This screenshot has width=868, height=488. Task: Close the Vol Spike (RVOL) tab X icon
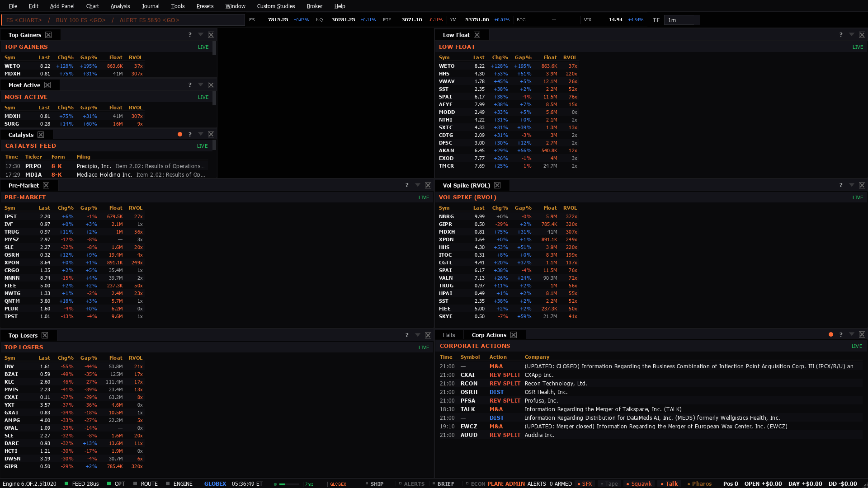(x=497, y=185)
